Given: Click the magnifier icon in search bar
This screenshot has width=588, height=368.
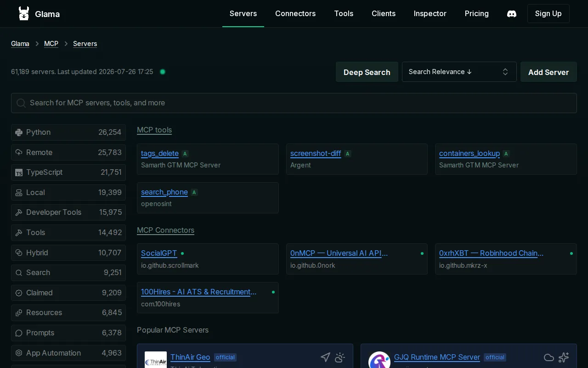Looking at the screenshot, I should (x=21, y=103).
